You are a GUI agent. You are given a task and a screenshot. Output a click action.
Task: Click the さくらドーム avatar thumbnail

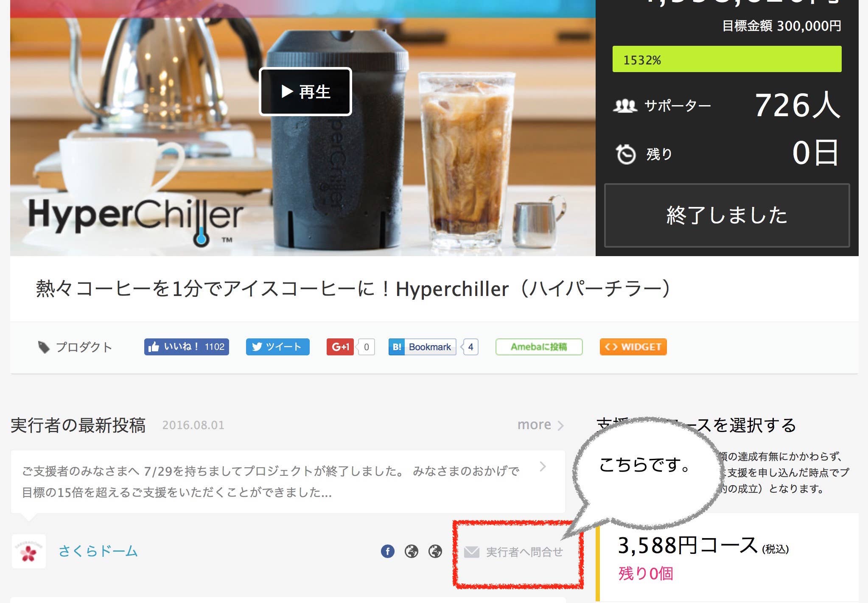pyautogui.click(x=28, y=551)
